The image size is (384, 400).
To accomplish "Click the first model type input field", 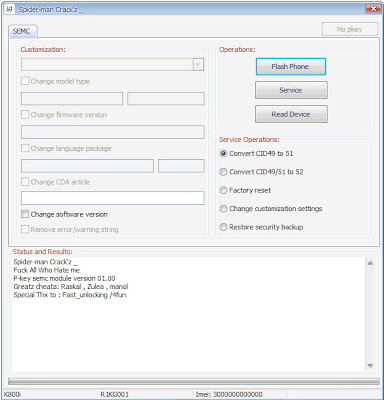I will tap(72, 99).
